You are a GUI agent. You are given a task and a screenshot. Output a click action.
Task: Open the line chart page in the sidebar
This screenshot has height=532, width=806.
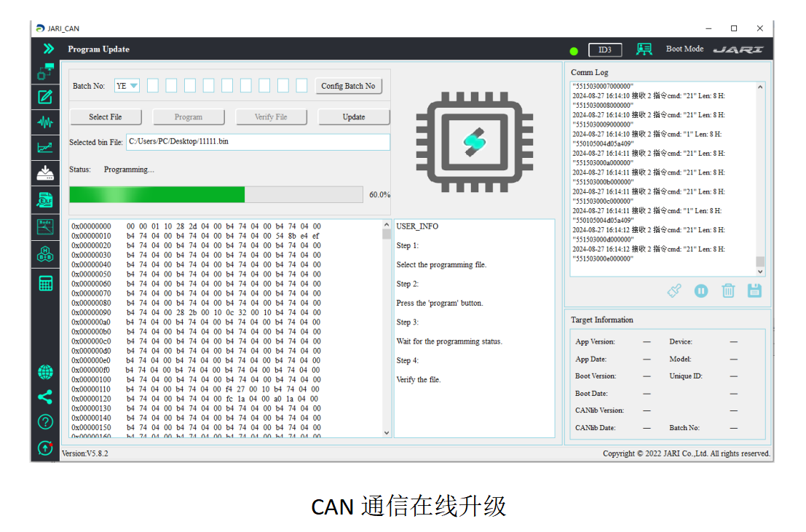coord(45,147)
